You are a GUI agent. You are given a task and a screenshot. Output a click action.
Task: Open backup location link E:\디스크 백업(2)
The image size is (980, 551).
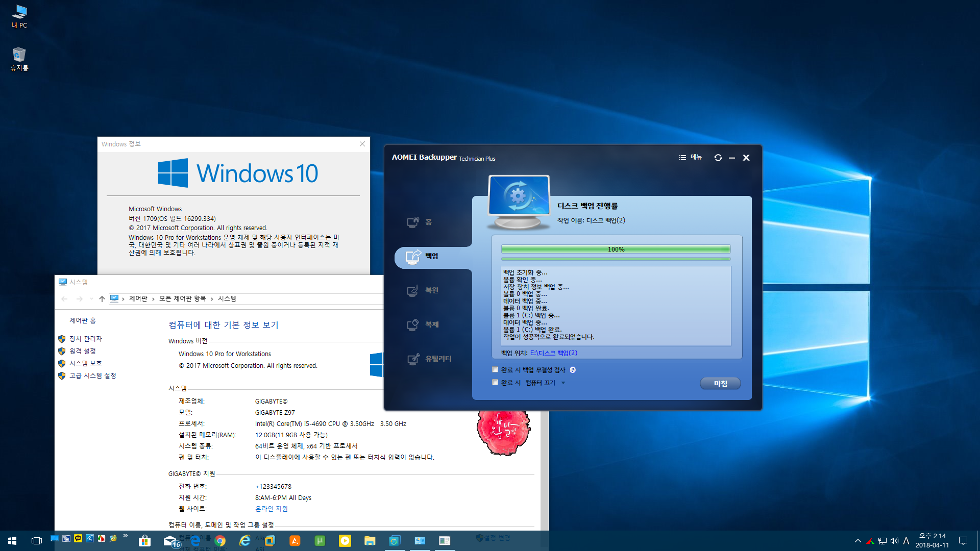(x=554, y=353)
